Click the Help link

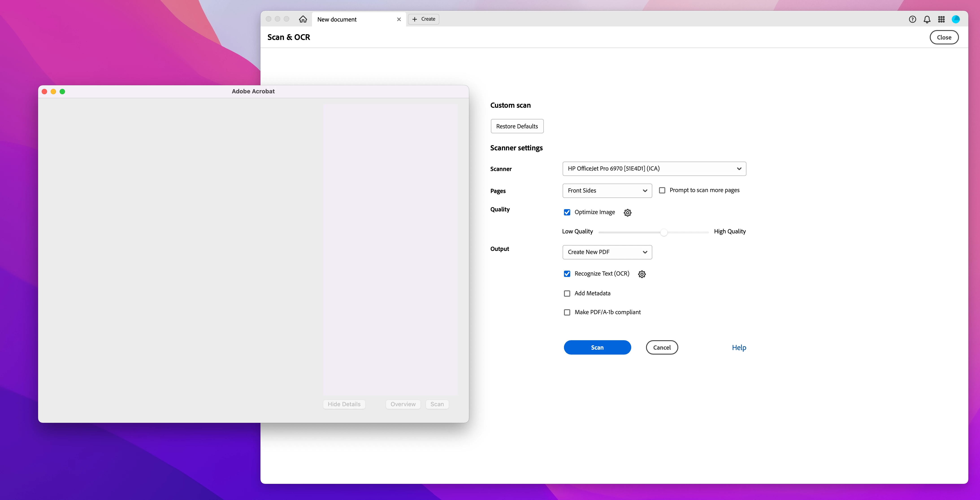tap(739, 348)
